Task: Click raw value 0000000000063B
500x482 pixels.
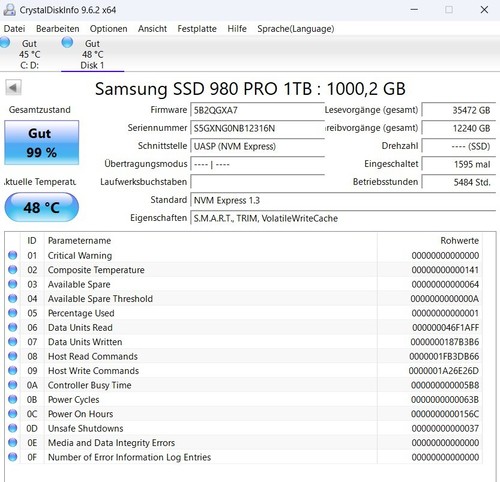Action: coord(445,400)
